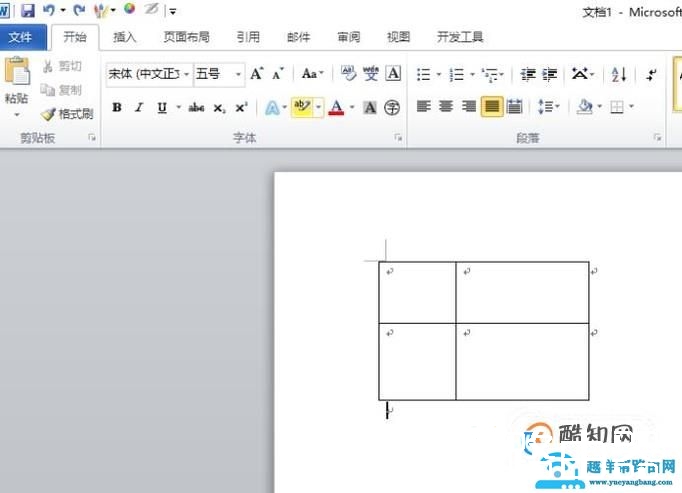Sort with the A-Z sort icon

[x=618, y=74]
